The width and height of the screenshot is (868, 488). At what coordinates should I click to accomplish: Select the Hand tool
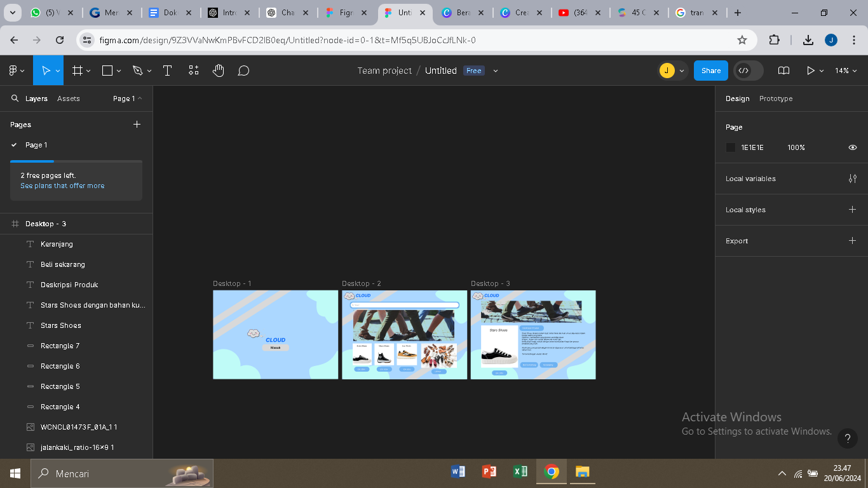pos(219,71)
